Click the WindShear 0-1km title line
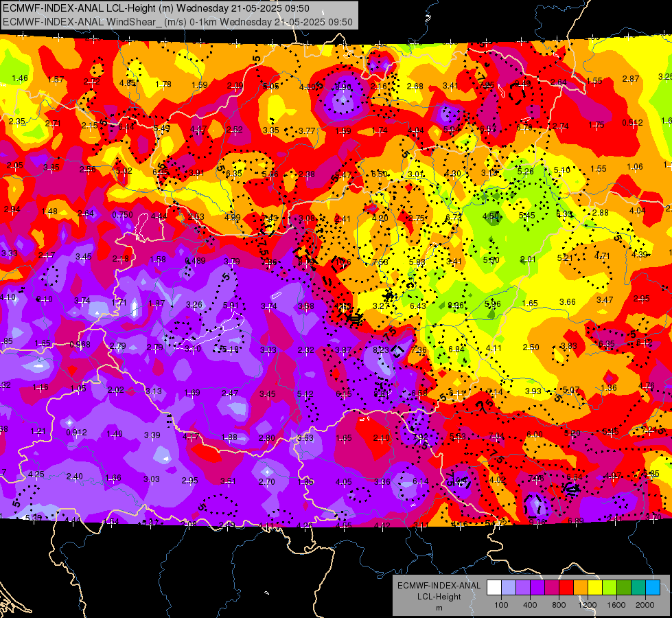Viewport: 672px width, 618px height. click(x=178, y=22)
